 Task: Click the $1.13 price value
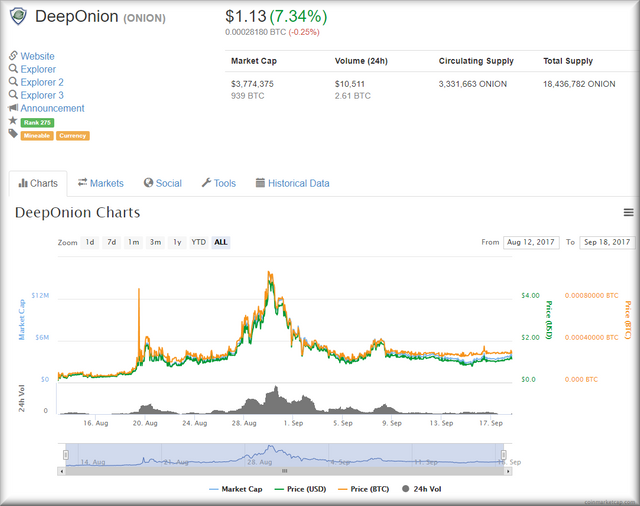pyautogui.click(x=246, y=16)
